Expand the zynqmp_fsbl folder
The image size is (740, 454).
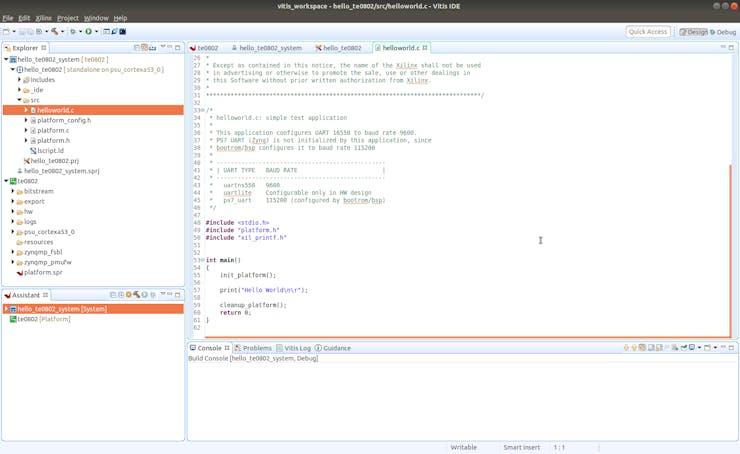(x=13, y=252)
